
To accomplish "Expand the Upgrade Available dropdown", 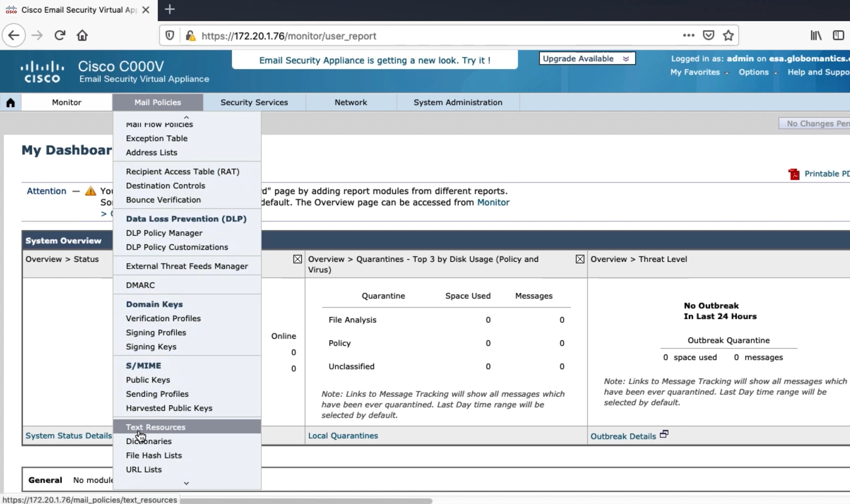I will (587, 59).
